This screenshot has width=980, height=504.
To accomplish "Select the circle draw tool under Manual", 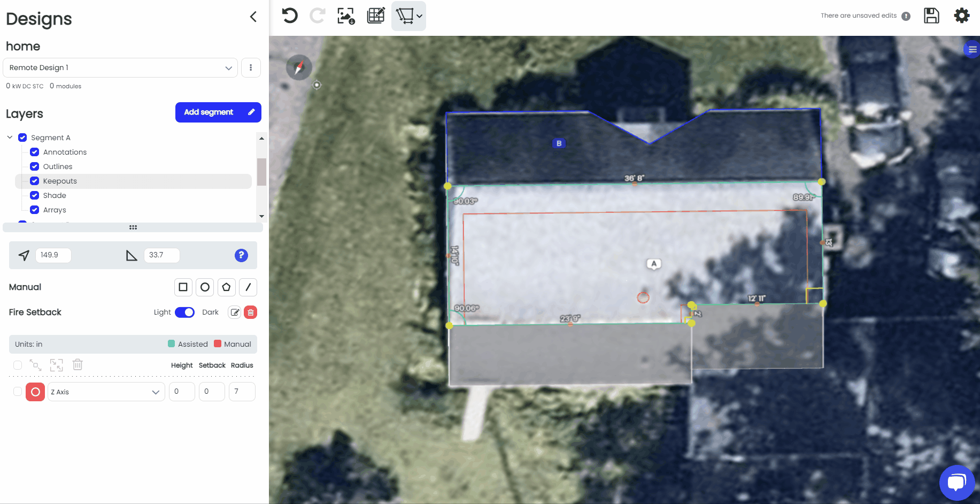I will 205,287.
